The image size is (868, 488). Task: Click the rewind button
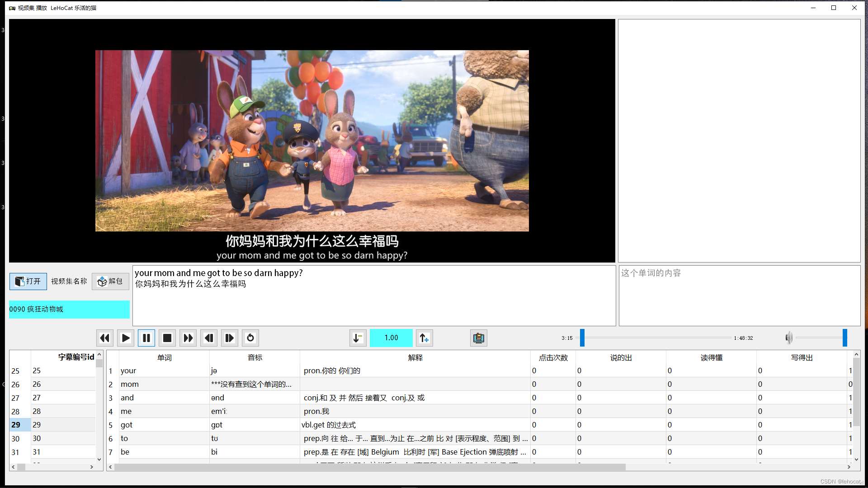click(104, 338)
